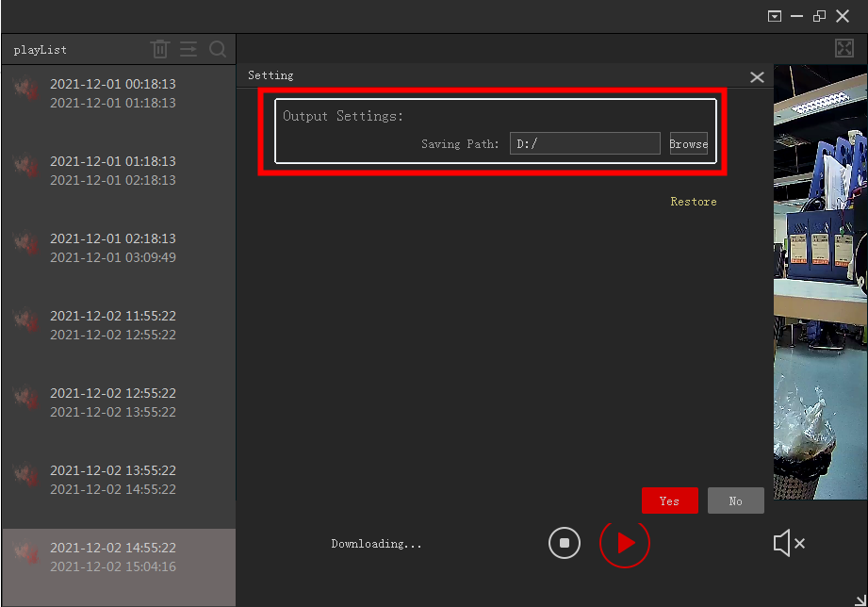Select highlighted recording 2021-12-02 14:55:22
The height and width of the screenshot is (607, 868).
click(x=113, y=557)
